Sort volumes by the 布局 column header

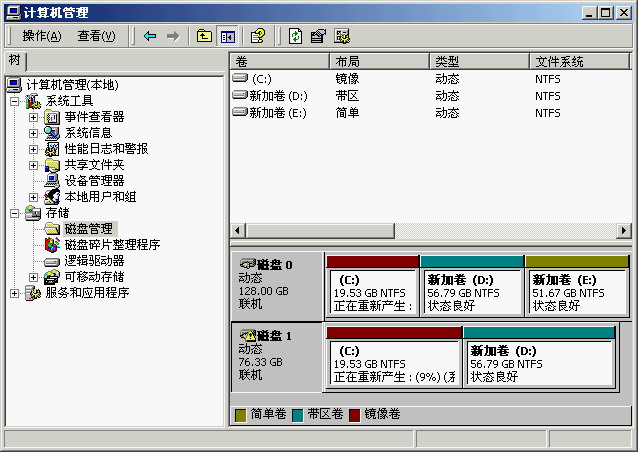tap(380, 62)
